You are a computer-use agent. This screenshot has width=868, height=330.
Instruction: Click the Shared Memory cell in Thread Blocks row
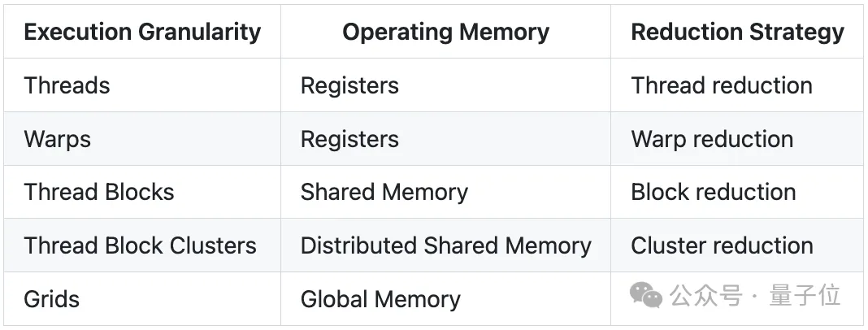384,193
